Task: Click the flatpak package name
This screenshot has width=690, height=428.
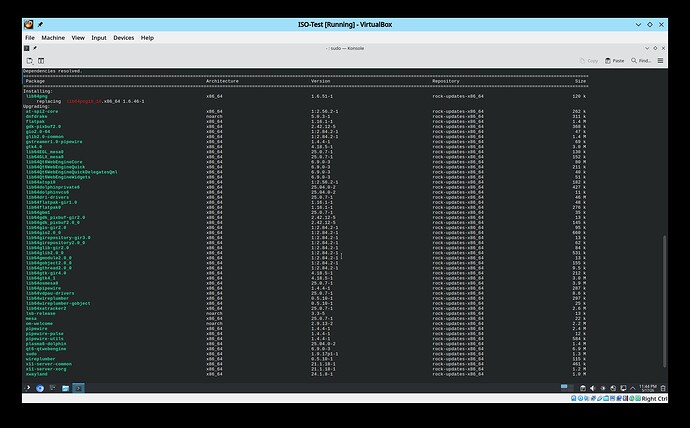Action: 35,121
